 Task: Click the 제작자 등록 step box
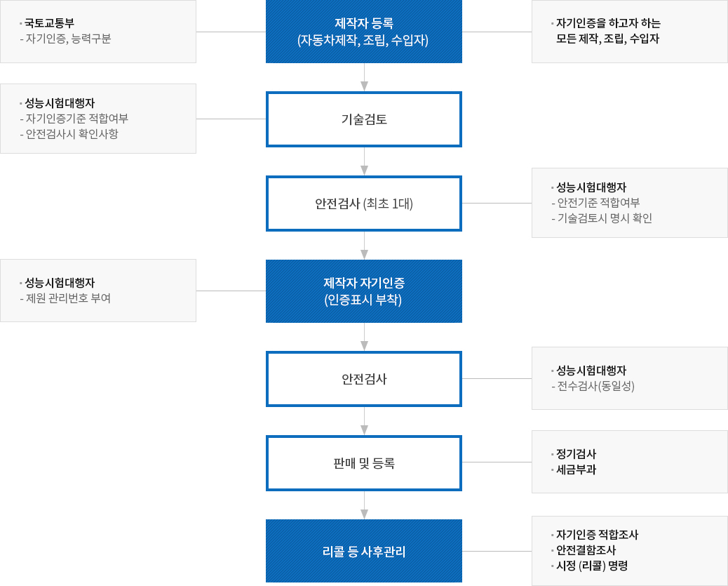point(363,32)
